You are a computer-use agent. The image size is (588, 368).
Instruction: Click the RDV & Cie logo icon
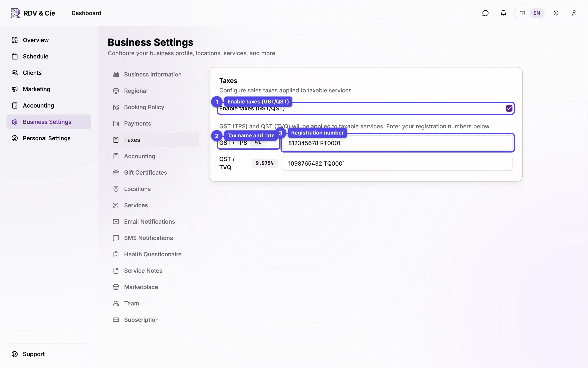(16, 13)
